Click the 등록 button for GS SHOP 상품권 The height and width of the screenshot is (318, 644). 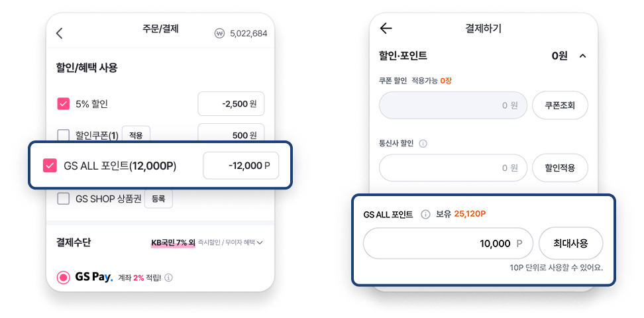click(x=158, y=199)
